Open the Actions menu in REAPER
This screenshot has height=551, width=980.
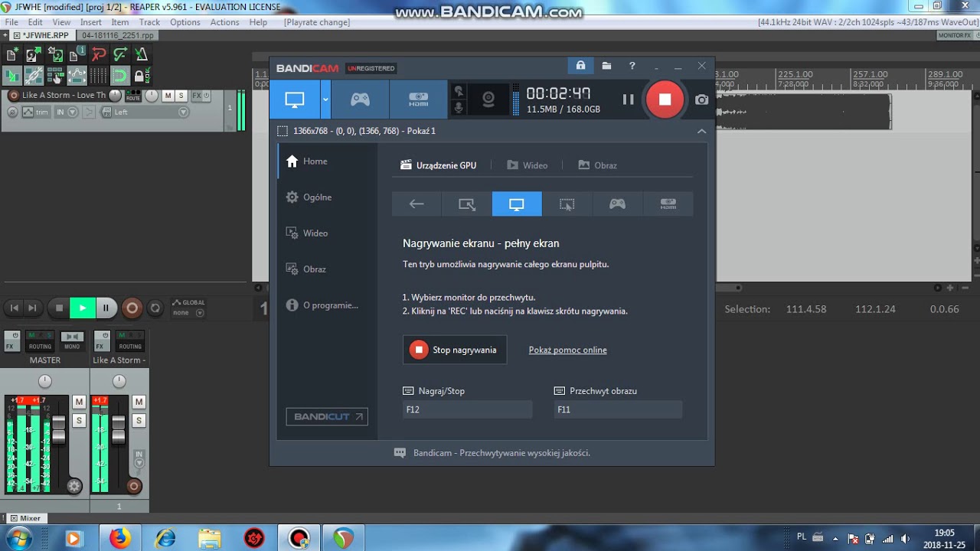tap(224, 22)
